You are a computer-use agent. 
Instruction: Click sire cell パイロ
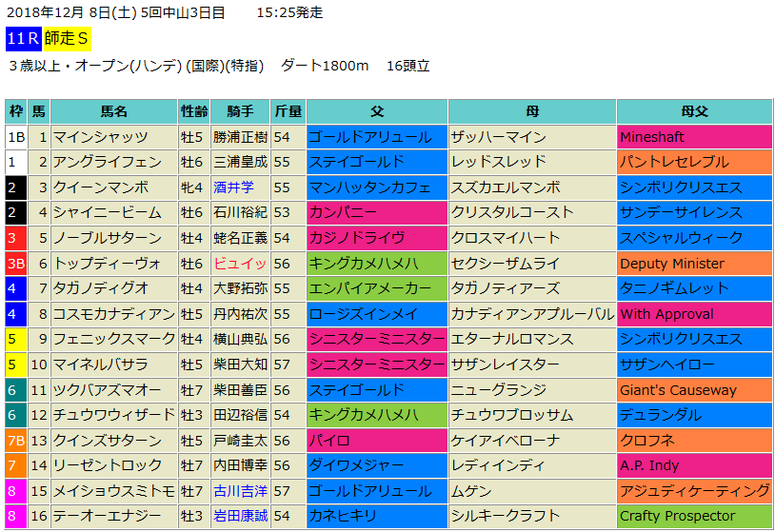pos(377,441)
